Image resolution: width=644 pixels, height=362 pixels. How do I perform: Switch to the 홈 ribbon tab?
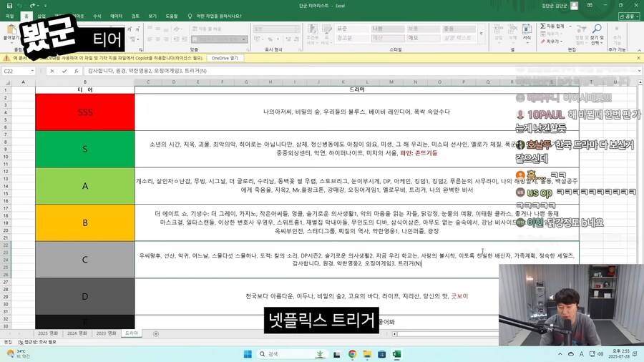26,16
